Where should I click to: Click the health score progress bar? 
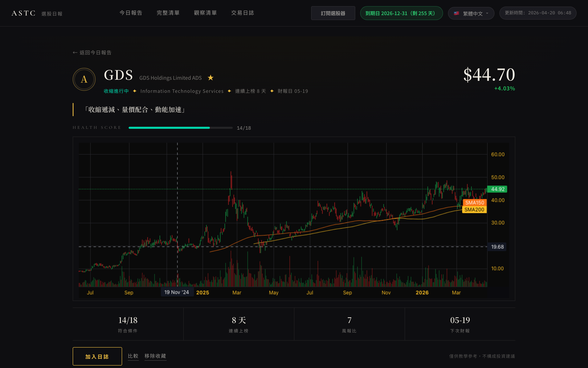180,128
